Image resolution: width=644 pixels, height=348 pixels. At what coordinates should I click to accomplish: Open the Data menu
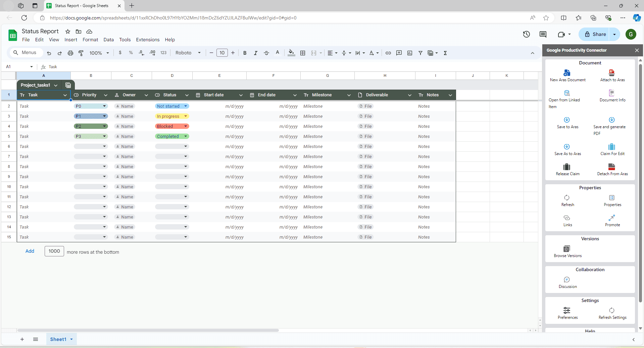pos(108,40)
